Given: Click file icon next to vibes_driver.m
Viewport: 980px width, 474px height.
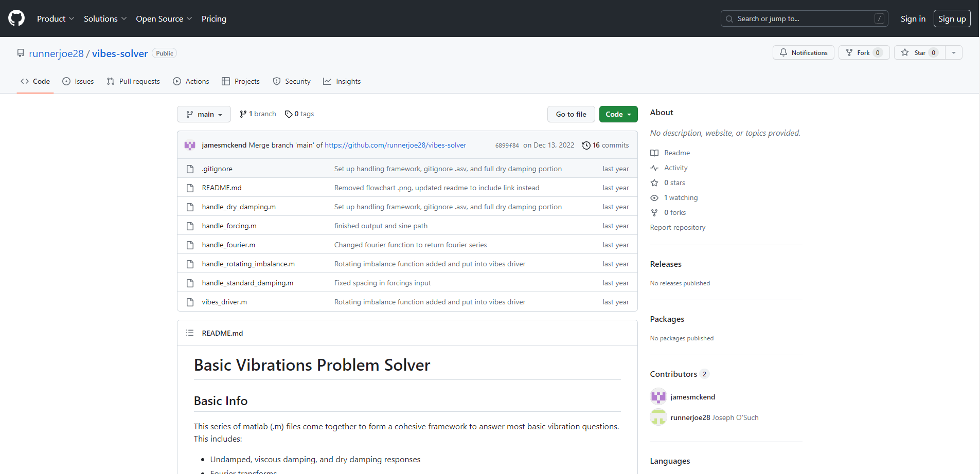Looking at the screenshot, I should 190,302.
